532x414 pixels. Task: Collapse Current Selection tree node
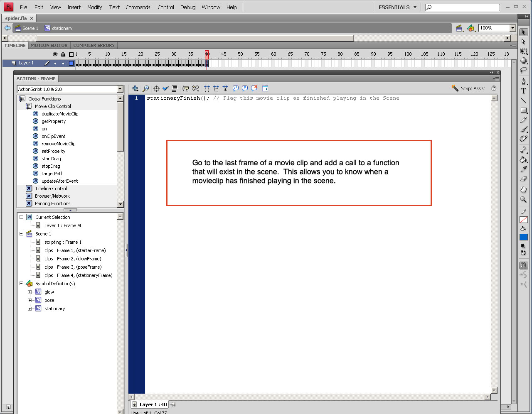[21, 217]
